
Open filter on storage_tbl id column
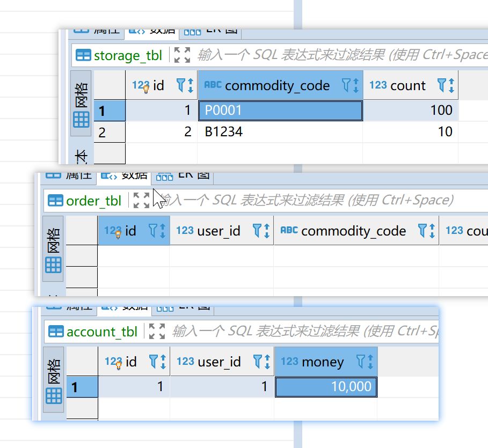181,85
